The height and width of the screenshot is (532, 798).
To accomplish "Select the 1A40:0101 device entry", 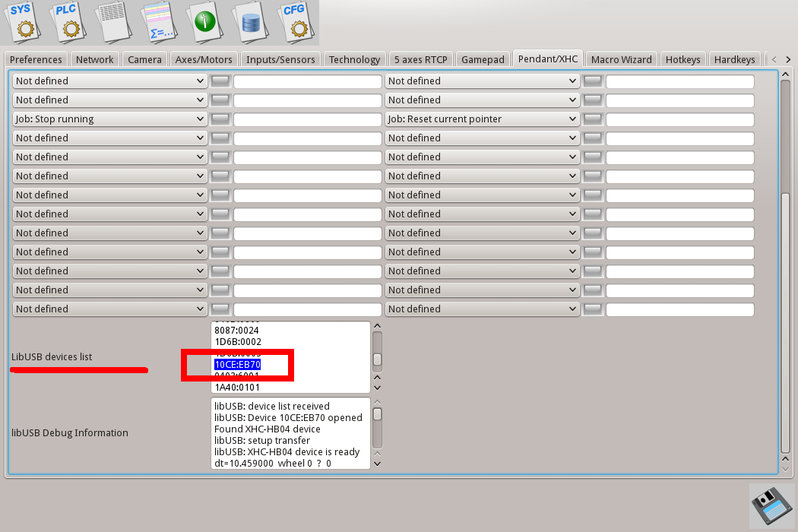I will [237, 388].
